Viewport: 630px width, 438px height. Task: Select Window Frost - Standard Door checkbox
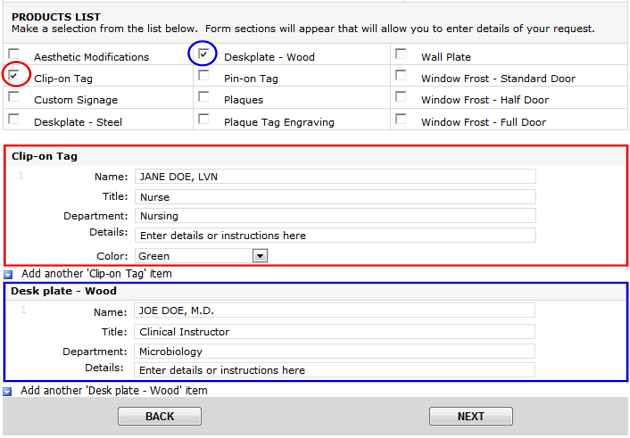click(x=401, y=76)
